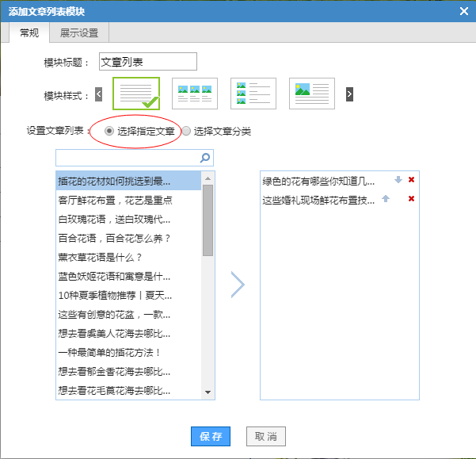Screen dimensions: 476x459
Task: Add highlighted article using right arrow
Action: click(238, 285)
